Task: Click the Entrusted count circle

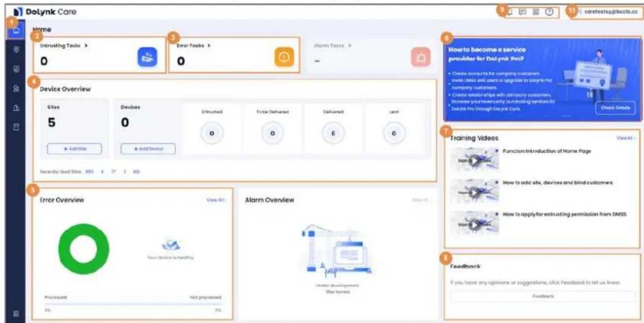Action: click(x=212, y=133)
